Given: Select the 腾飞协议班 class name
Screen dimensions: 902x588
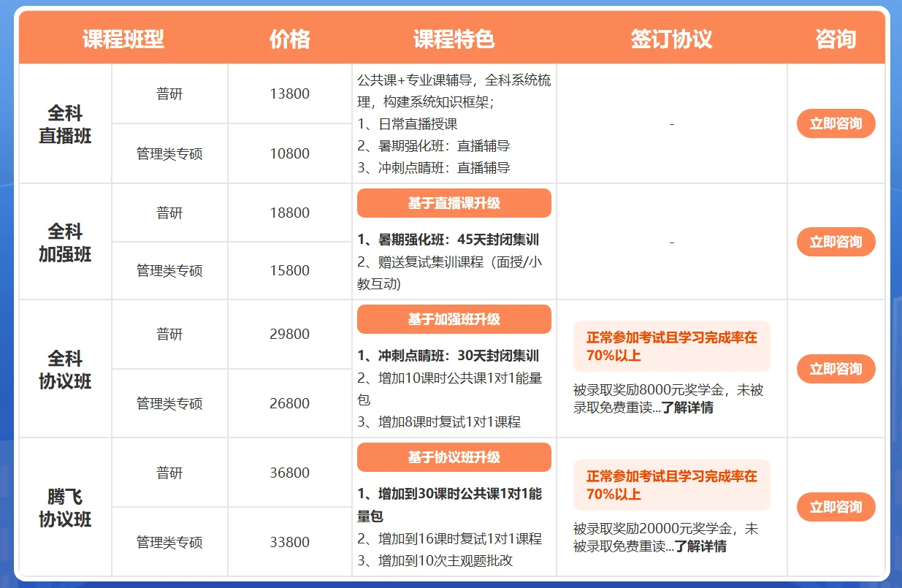Looking at the screenshot, I should [x=65, y=508].
